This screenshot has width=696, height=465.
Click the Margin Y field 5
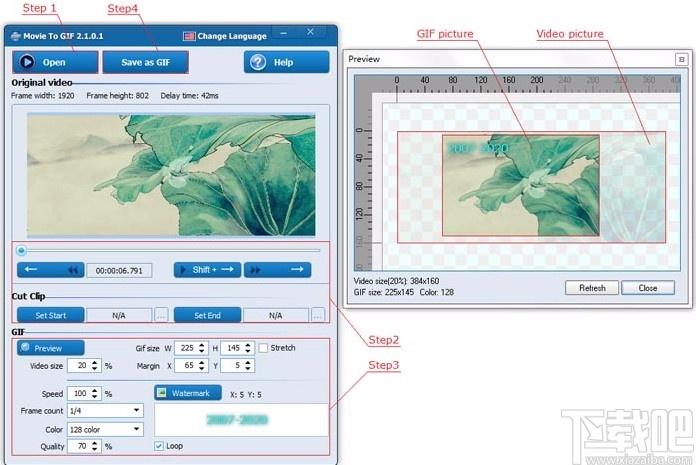point(233,366)
